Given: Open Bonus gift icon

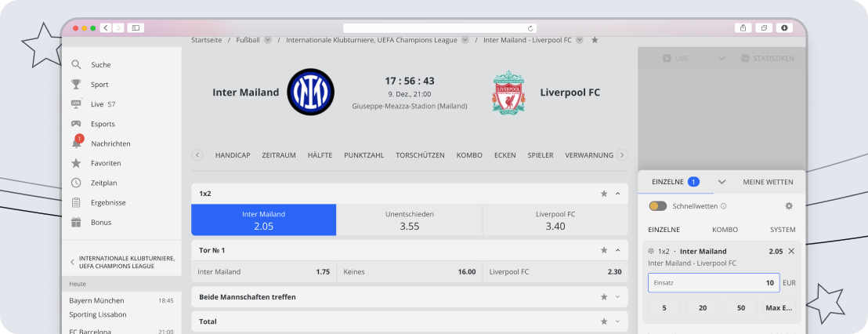Looking at the screenshot, I should pos(76,222).
